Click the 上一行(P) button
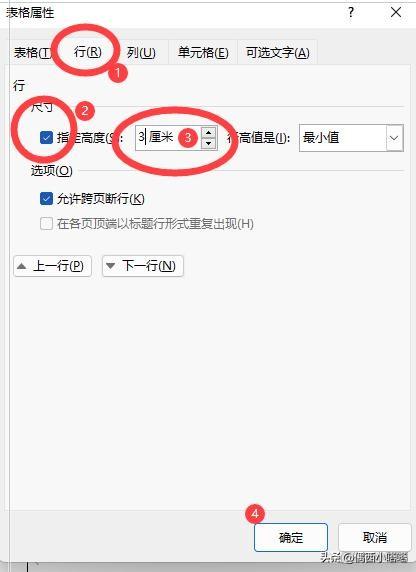 point(52,266)
